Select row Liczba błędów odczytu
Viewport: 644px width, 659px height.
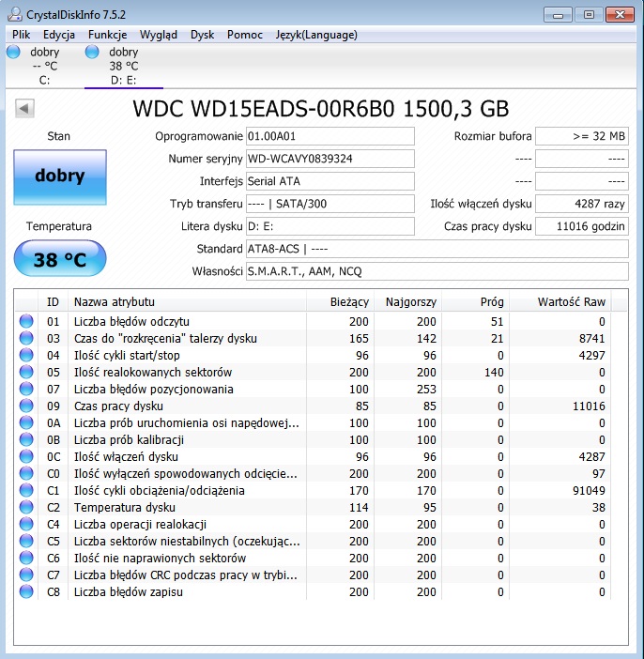click(314, 321)
